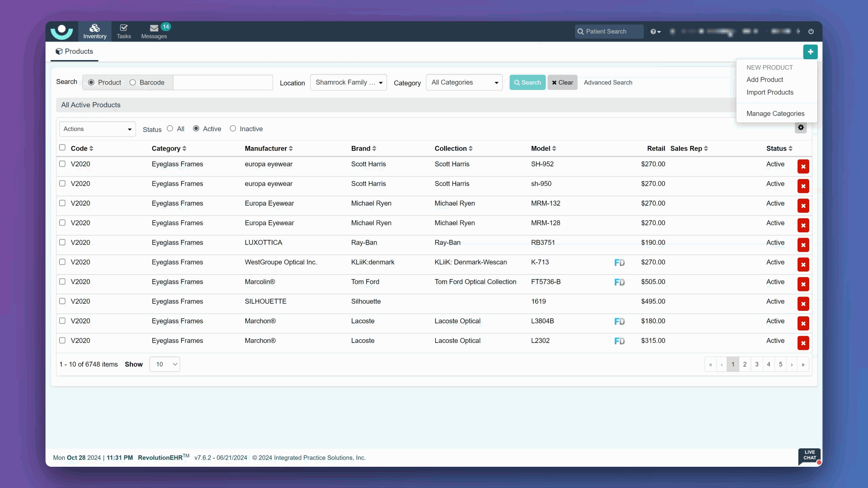Open the All Categories dropdown
Screen dimensions: 868x488
(x=464, y=83)
